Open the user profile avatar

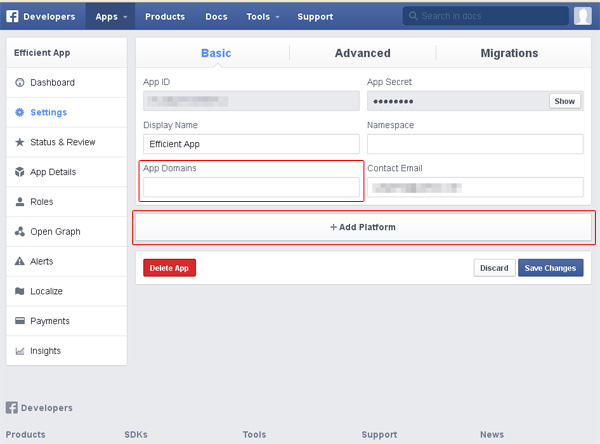[x=582, y=16]
